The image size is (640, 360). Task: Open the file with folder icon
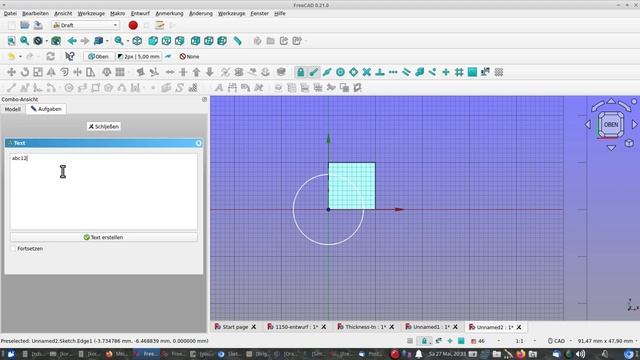click(x=25, y=25)
